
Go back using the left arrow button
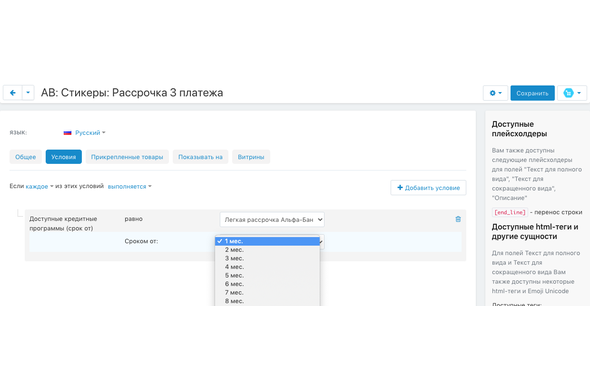(x=13, y=93)
